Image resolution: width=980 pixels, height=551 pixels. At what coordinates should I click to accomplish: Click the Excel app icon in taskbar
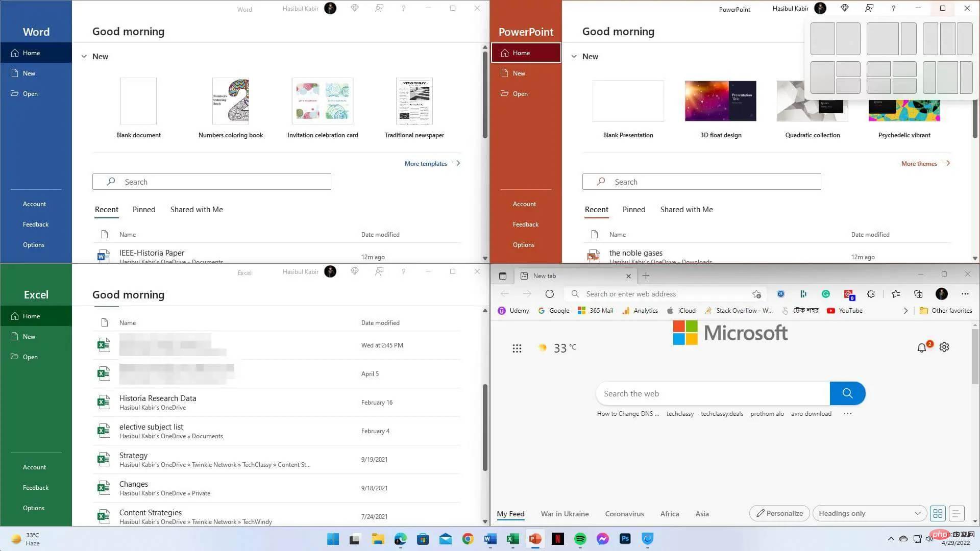pos(513,538)
